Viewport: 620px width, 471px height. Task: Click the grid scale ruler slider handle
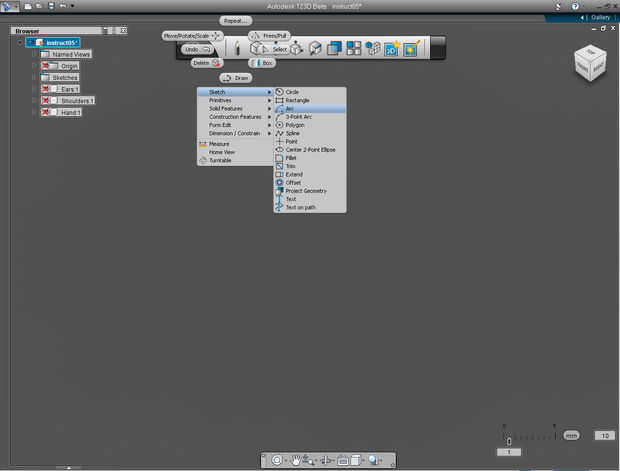coord(509,441)
